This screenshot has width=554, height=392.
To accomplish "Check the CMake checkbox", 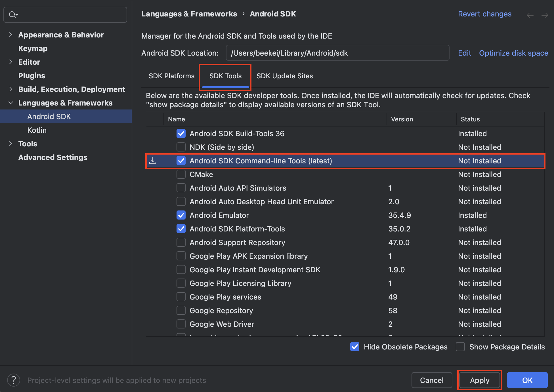I will click(x=181, y=174).
